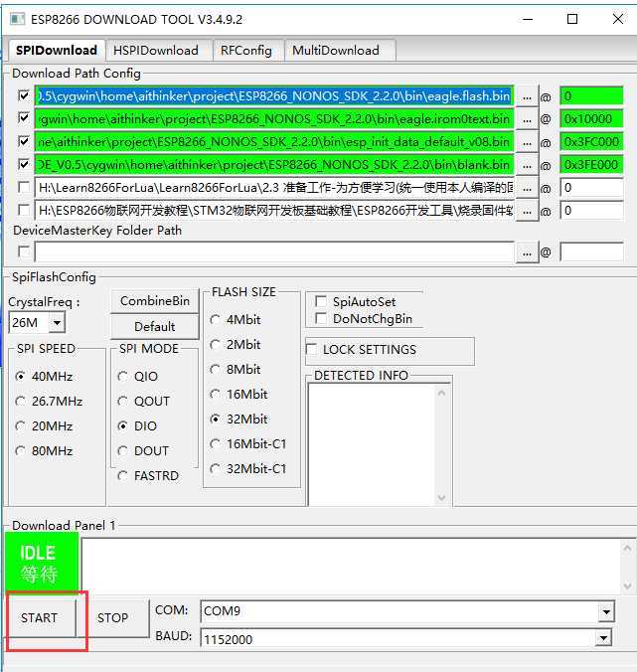637x672 pixels.
Task: Enable the DoNotChgBin option
Action: (x=320, y=318)
